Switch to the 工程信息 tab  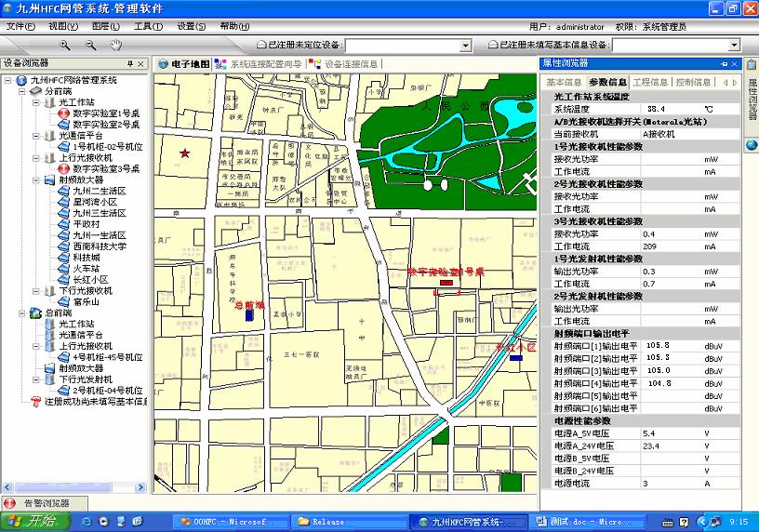651,82
